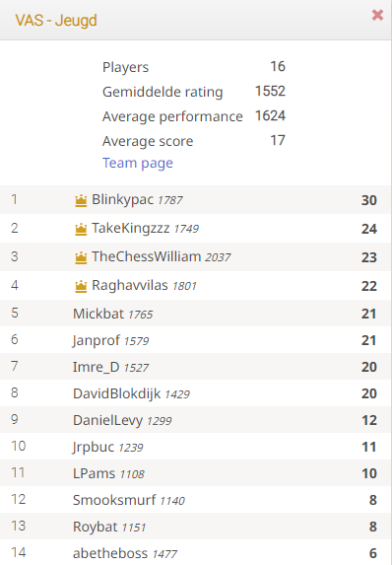Select Mickbat in fifth place
The image size is (392, 565).
click(196, 314)
